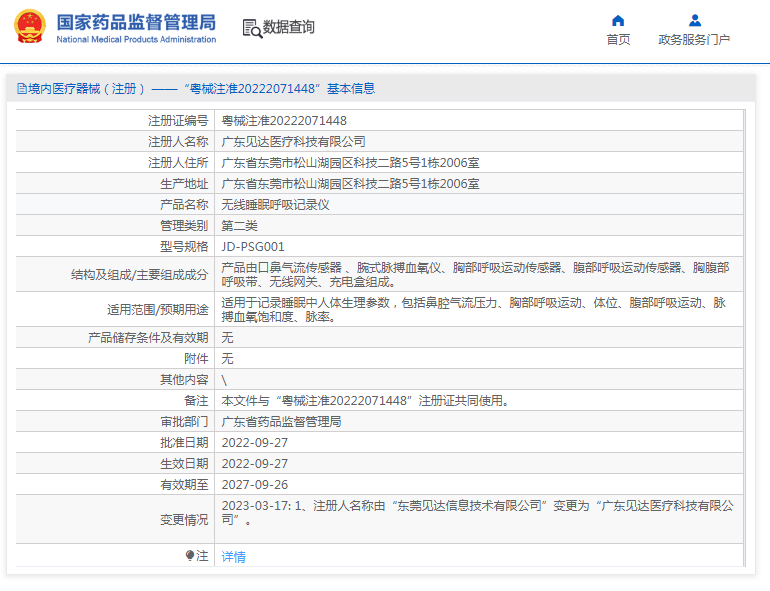Click the 首页 home icon
The height and width of the screenshot is (591, 770).
618,21
